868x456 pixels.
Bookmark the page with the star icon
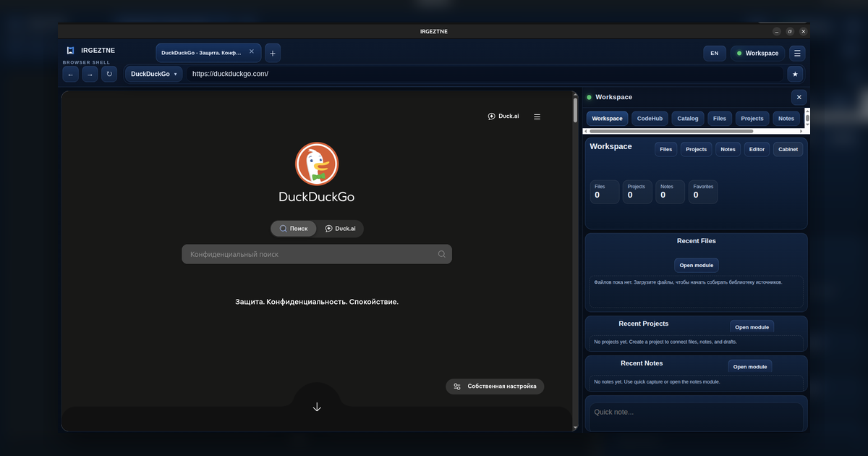(795, 74)
